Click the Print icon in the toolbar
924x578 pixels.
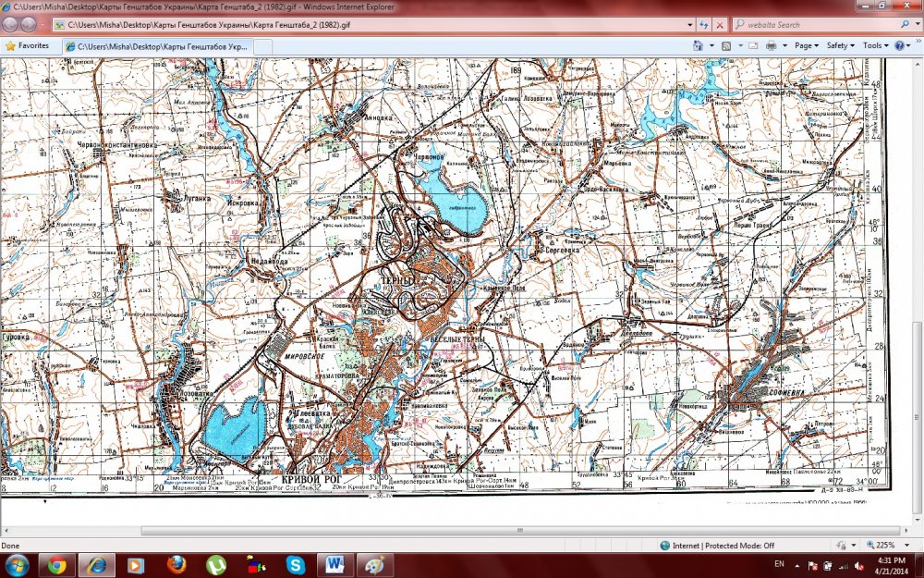[772, 45]
